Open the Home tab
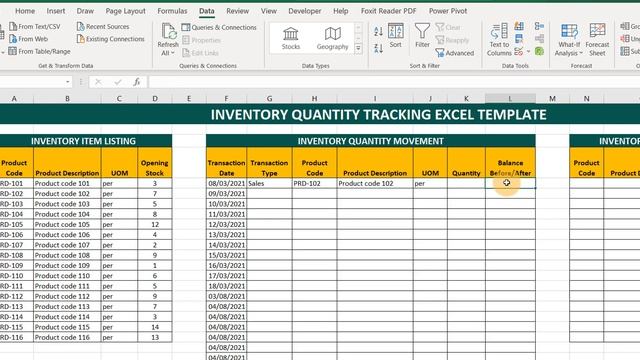The width and height of the screenshot is (640, 360). coord(25,11)
